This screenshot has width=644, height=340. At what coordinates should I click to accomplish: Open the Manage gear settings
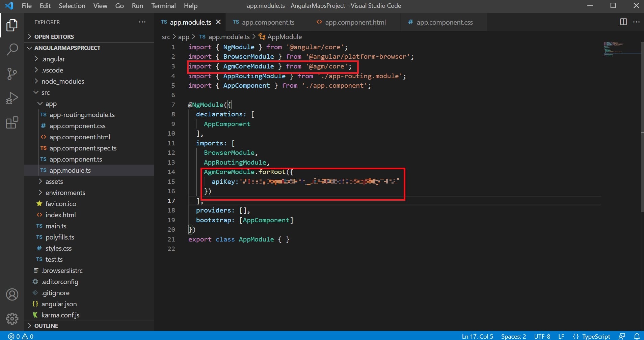click(x=12, y=318)
